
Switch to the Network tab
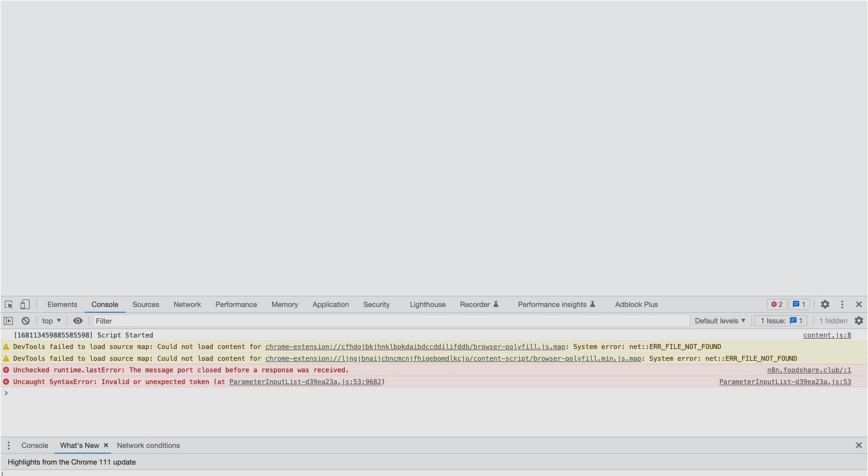click(187, 304)
